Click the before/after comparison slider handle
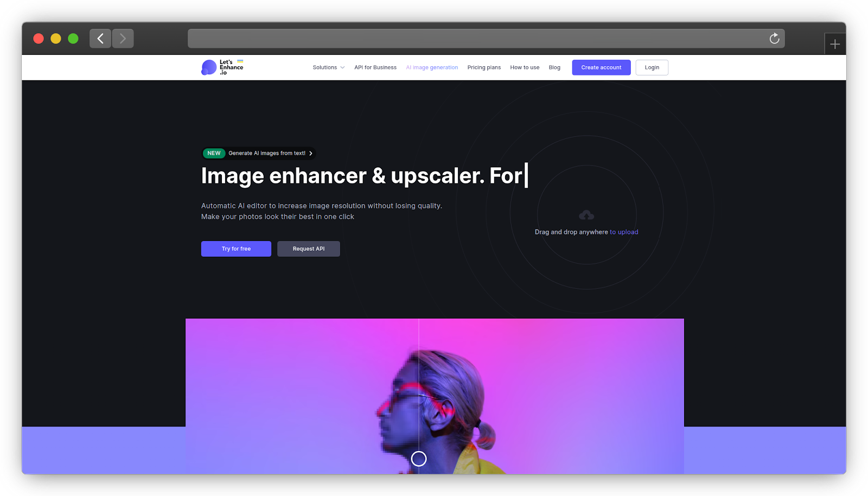The width and height of the screenshot is (868, 496). point(419,459)
